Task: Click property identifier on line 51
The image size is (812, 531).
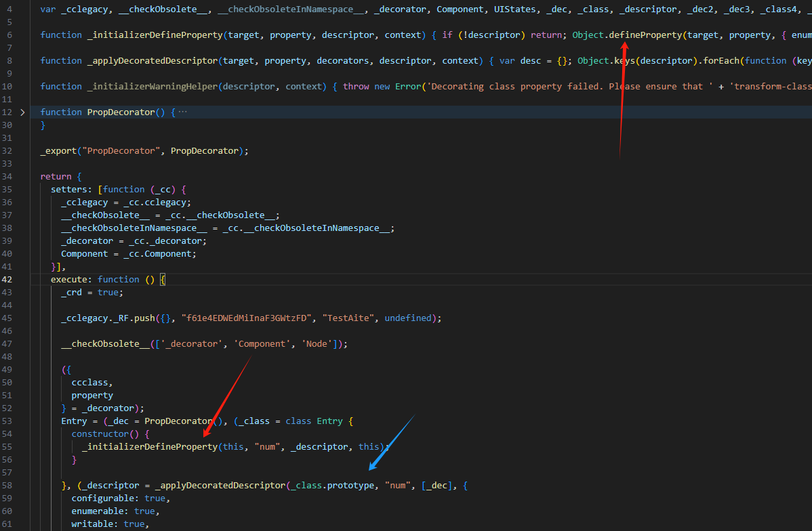Action: point(92,396)
